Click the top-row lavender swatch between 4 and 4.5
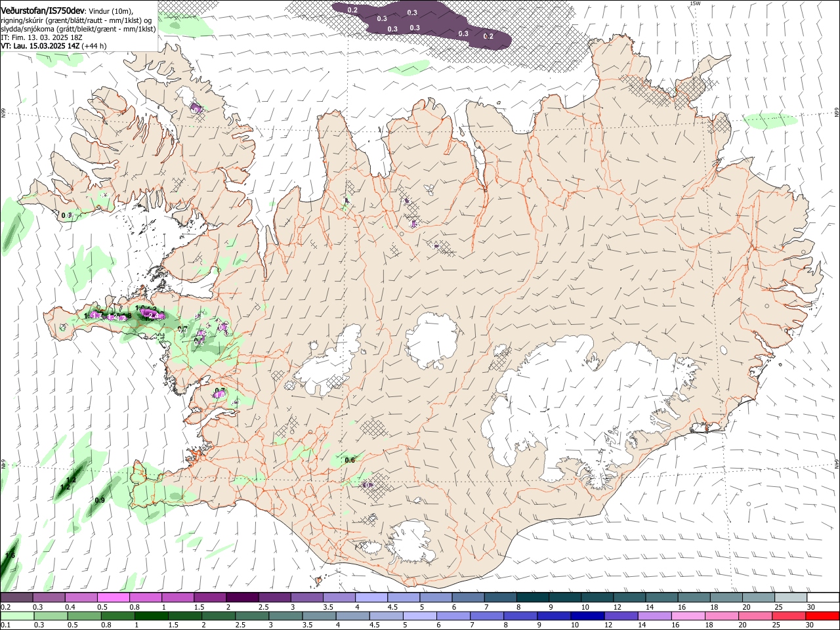Screen dimensions: 840x630 (x=371, y=598)
